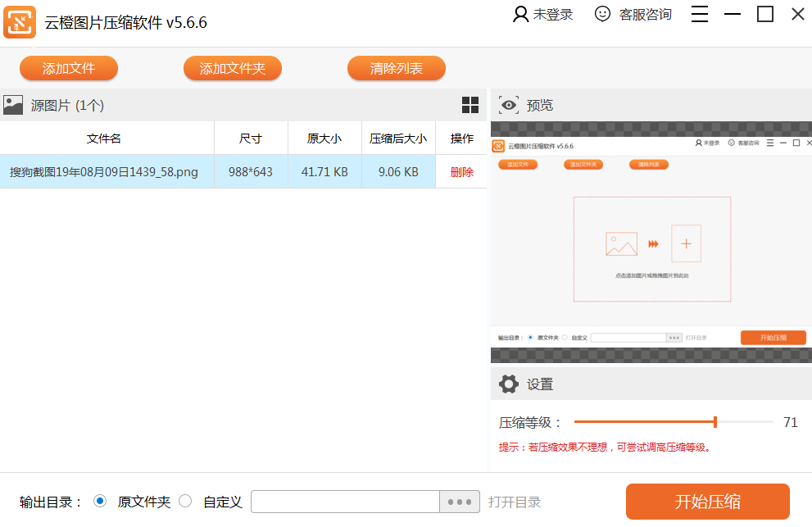This screenshot has width=812, height=527.
Task: Select the 原文件夹 radio button
Action: (100, 501)
